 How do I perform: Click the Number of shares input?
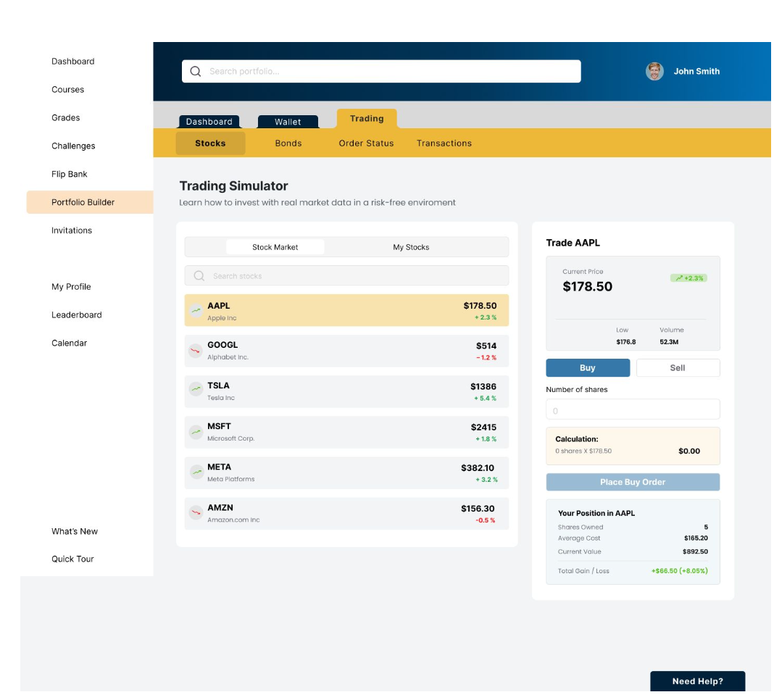pos(633,409)
